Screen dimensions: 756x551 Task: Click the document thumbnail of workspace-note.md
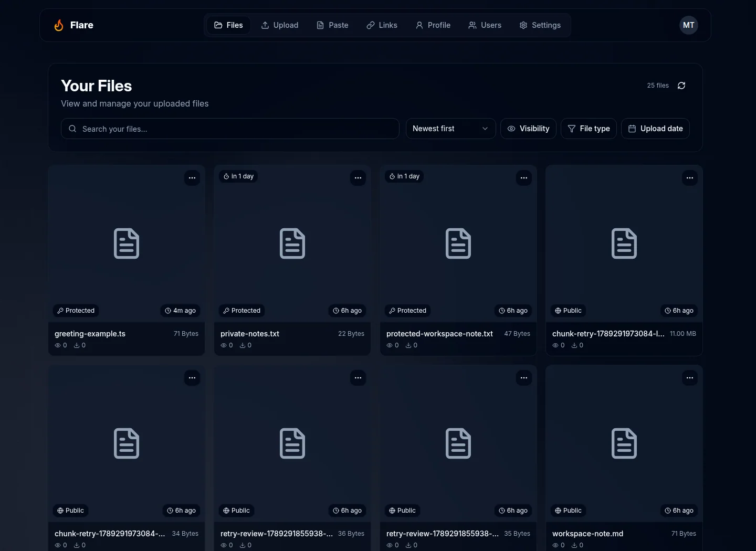point(624,443)
